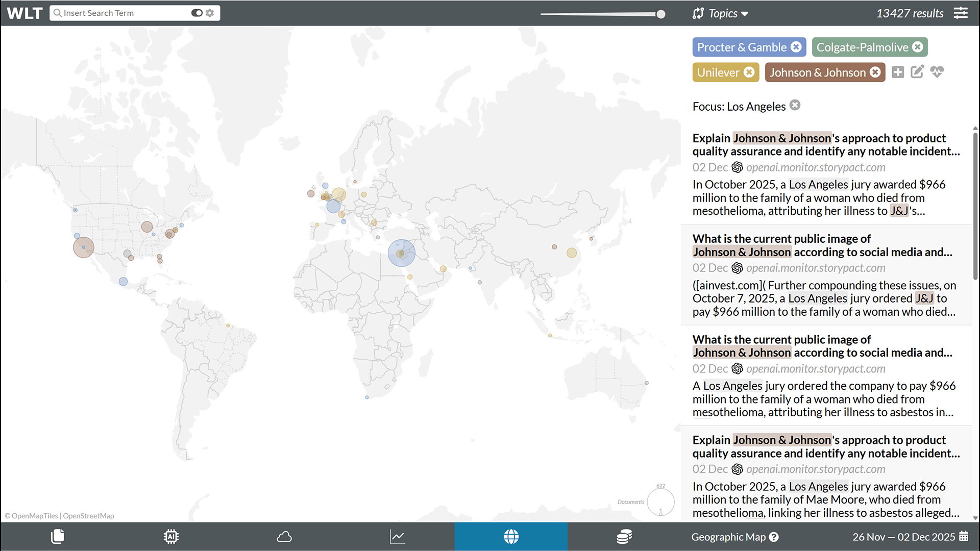The width and height of the screenshot is (980, 551).
Task: Open the calendar icon next to date range
Action: click(x=964, y=537)
